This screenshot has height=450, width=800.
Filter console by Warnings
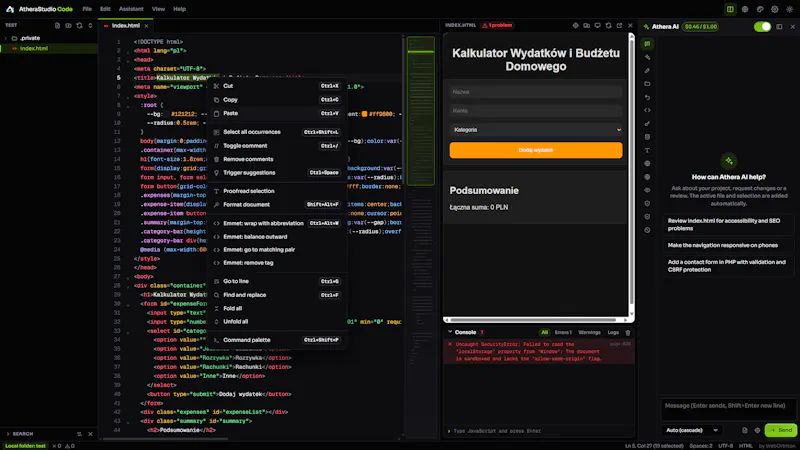[x=589, y=333]
